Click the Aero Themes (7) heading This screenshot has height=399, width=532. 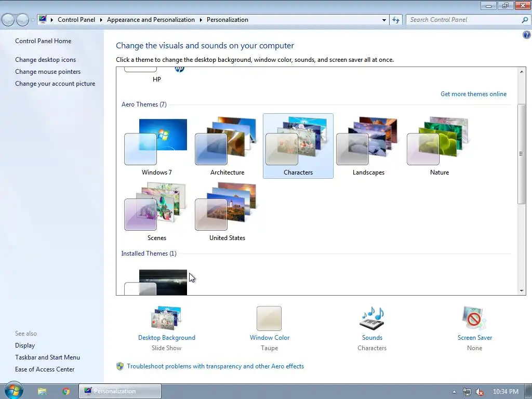(x=144, y=104)
